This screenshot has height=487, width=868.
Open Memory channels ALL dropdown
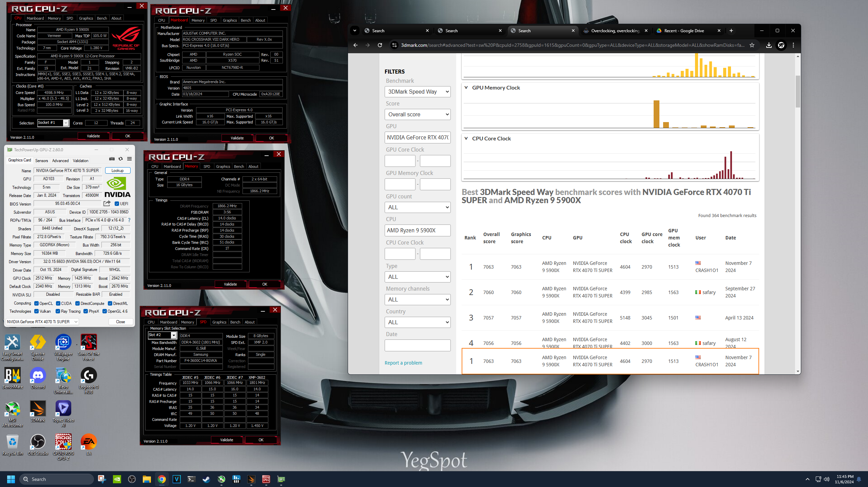click(x=418, y=299)
